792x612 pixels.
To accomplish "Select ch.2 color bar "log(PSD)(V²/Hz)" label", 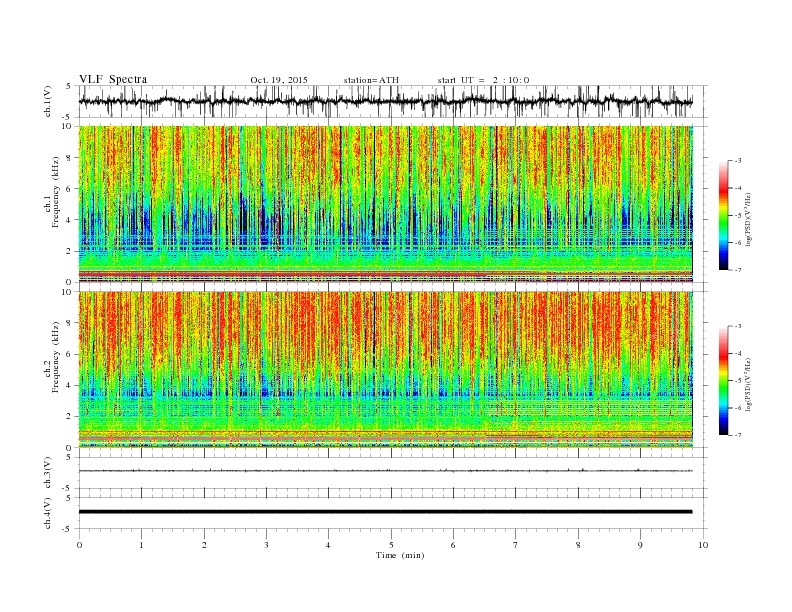I will pos(750,384).
